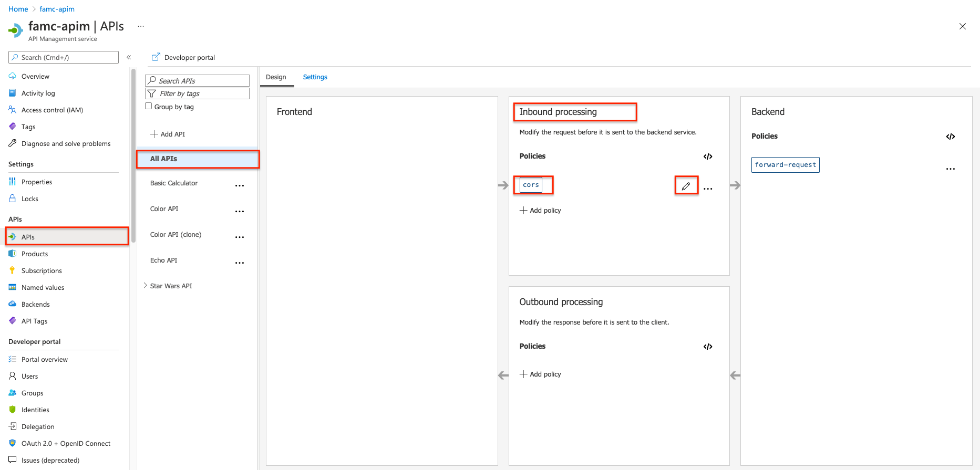
Task: Click the OAuth 2.0 + OpenID Connect icon
Action: (12, 443)
